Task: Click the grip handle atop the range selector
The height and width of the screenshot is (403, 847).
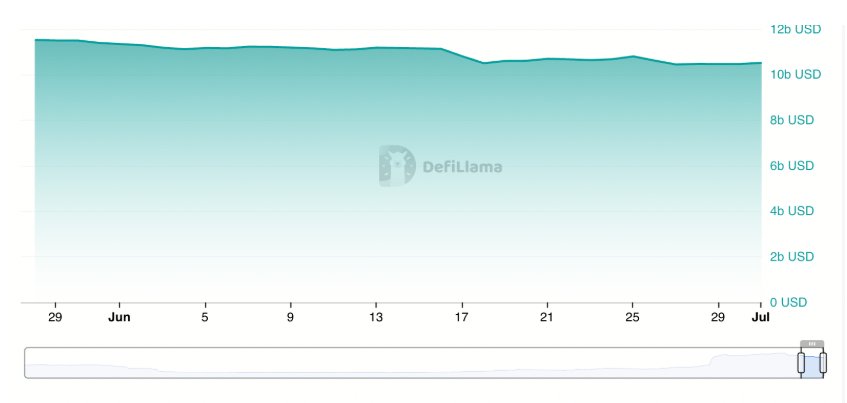Action: 812,344
